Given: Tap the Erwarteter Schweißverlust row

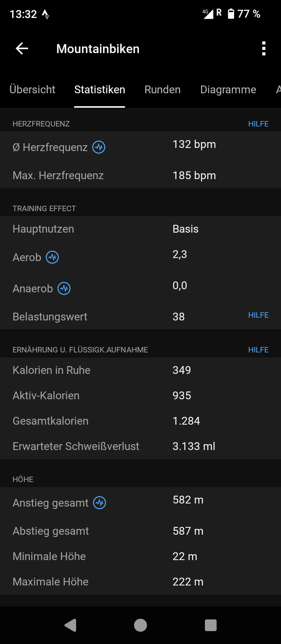Looking at the screenshot, I should click(140, 447).
